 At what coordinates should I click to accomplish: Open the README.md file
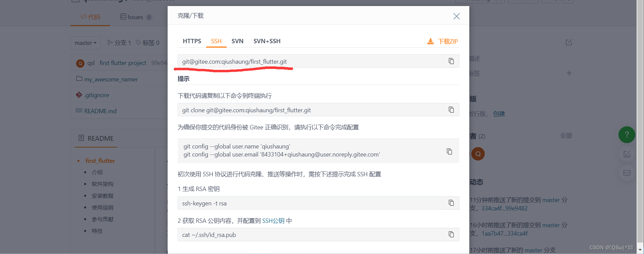(100, 111)
